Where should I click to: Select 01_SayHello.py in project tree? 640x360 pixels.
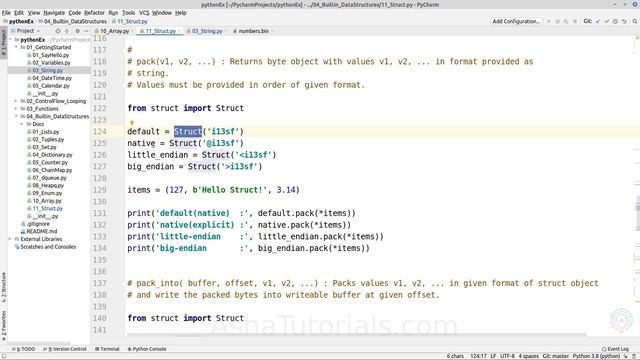[x=51, y=55]
